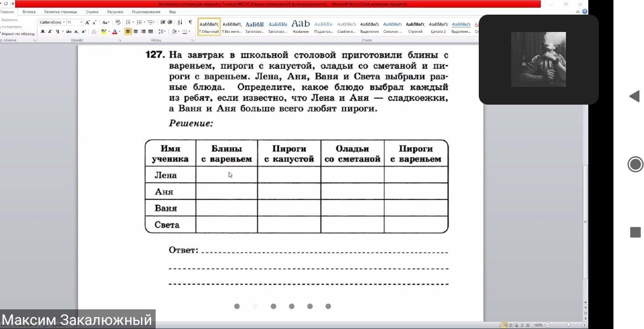Toggle bold formatting (Ж)
Viewport: 644px width, 329px height.
point(42,32)
